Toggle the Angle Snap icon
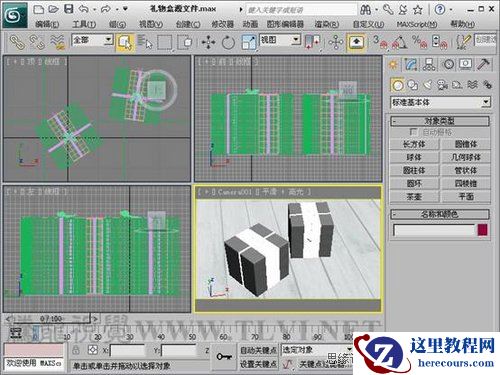500x375 pixels. coord(400,42)
